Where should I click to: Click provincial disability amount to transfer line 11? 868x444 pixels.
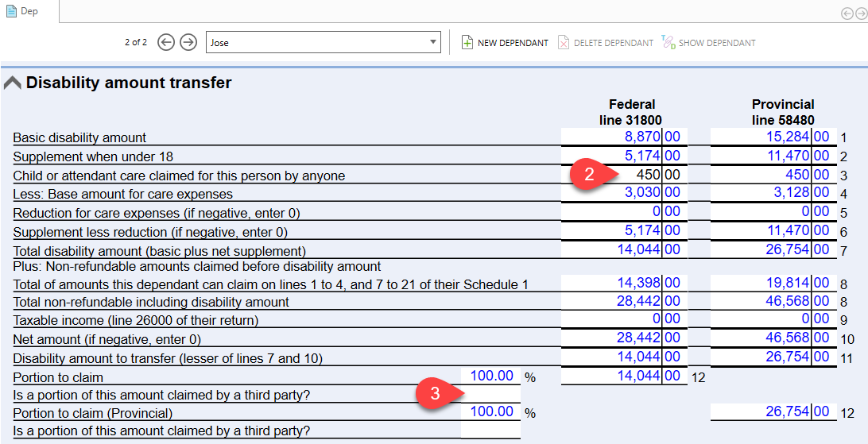click(773, 357)
